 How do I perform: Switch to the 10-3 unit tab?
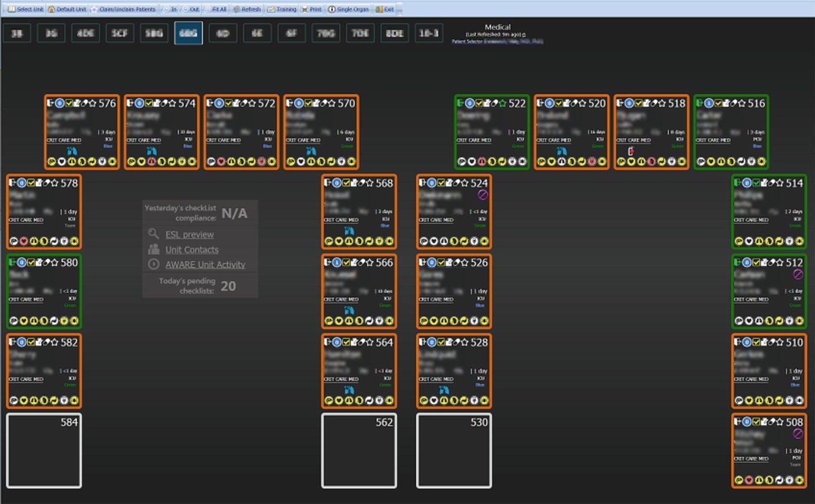pos(429,34)
